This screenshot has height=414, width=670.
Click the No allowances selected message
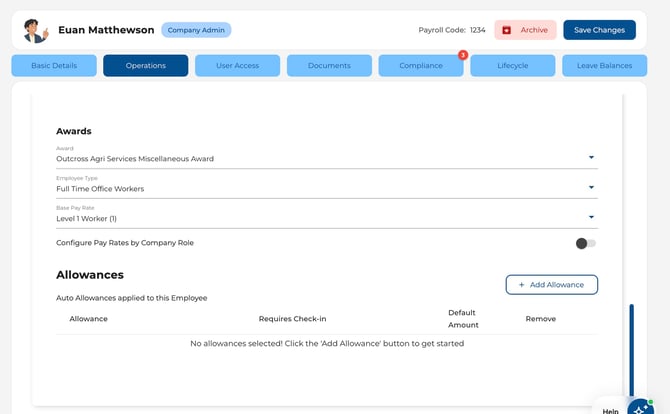pyautogui.click(x=327, y=344)
